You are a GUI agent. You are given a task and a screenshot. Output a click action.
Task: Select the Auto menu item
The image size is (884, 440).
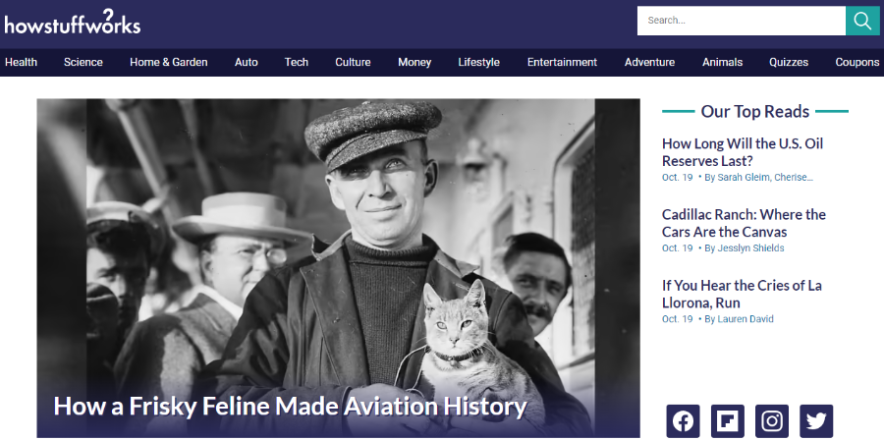click(x=246, y=62)
